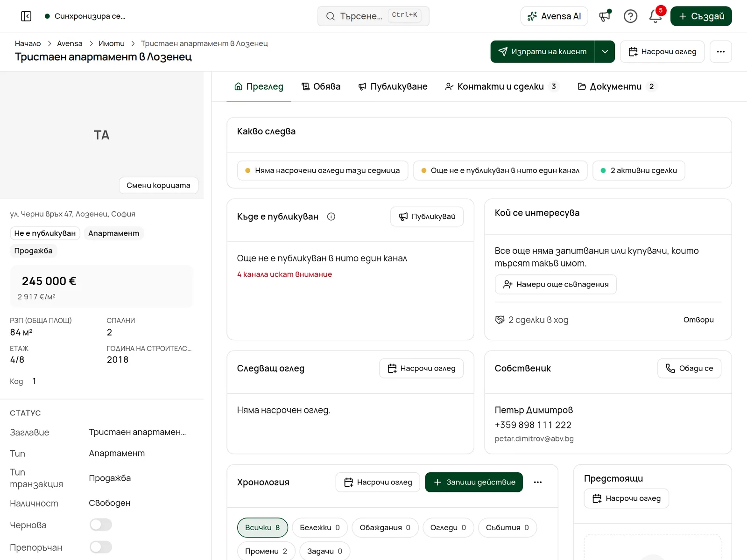Expand Изпрати на клиент dropdown arrow
The height and width of the screenshot is (560, 747).
(605, 51)
